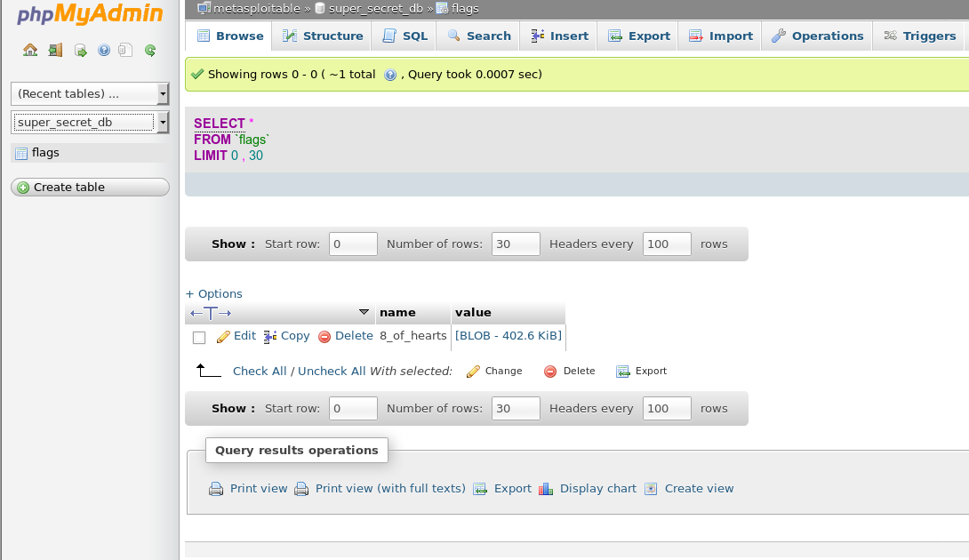
Task: Click the Export icon next to With selected
Action: [622, 372]
